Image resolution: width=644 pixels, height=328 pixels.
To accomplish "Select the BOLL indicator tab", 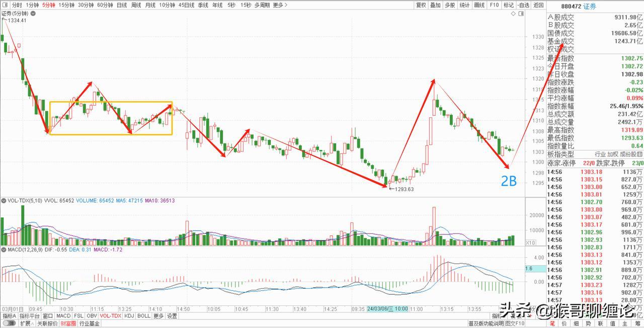I will pyautogui.click(x=144, y=316).
